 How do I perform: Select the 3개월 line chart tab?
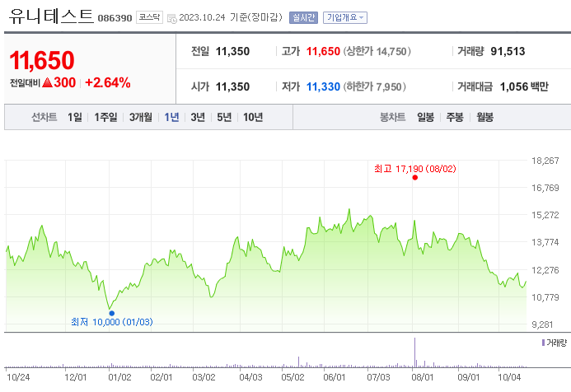pyautogui.click(x=141, y=117)
